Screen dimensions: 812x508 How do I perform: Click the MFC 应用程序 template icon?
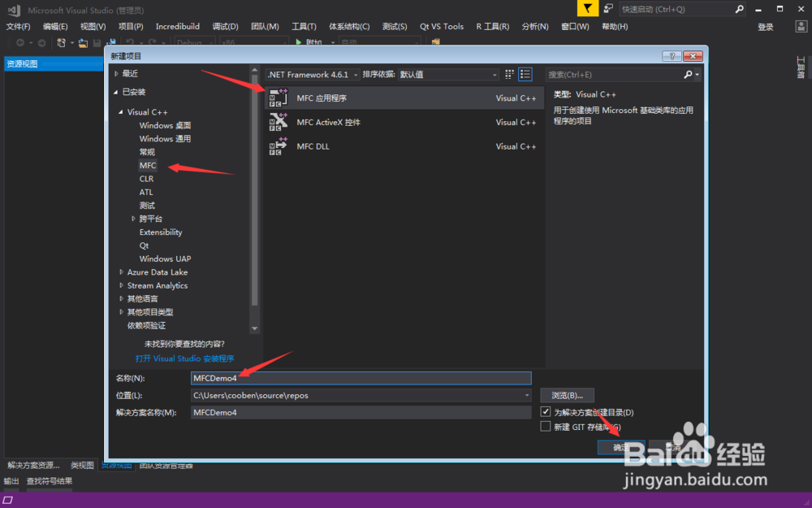tap(279, 98)
